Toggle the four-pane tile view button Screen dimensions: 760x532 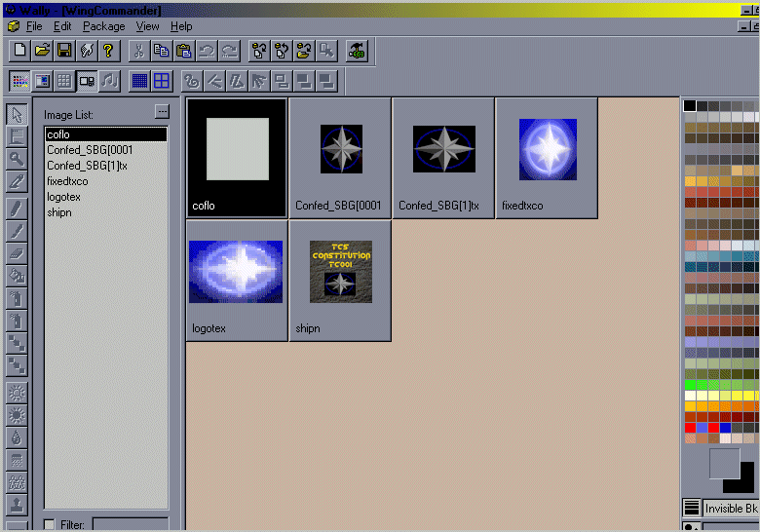tap(162, 81)
